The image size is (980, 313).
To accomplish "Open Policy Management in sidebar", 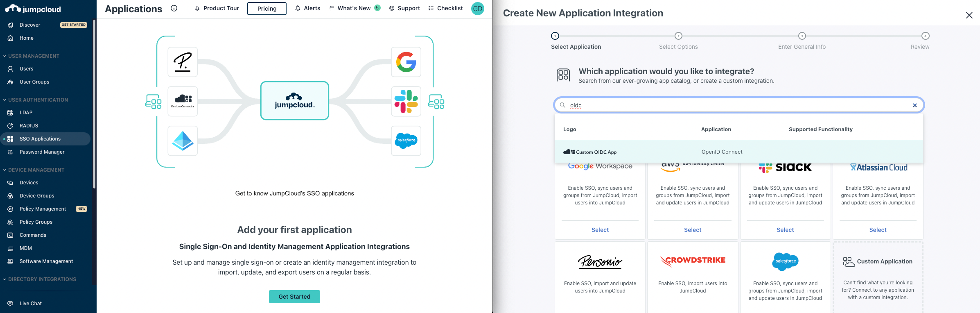I will pyautogui.click(x=43, y=209).
